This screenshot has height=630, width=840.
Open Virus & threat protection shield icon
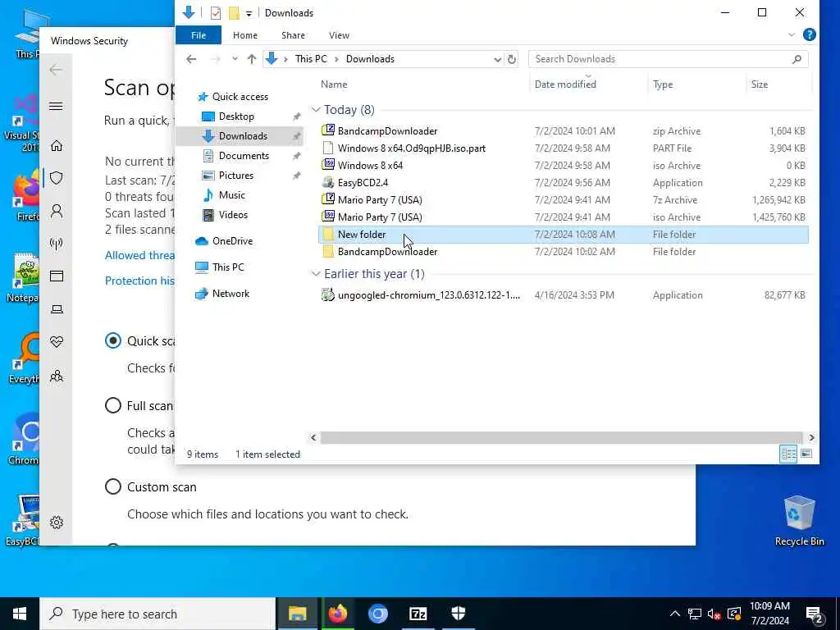pyautogui.click(x=57, y=178)
